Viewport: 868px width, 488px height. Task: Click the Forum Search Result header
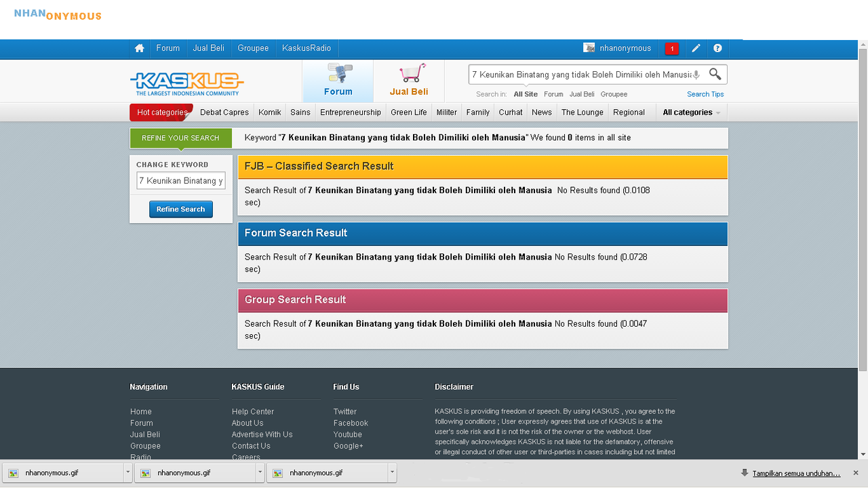[x=483, y=233]
